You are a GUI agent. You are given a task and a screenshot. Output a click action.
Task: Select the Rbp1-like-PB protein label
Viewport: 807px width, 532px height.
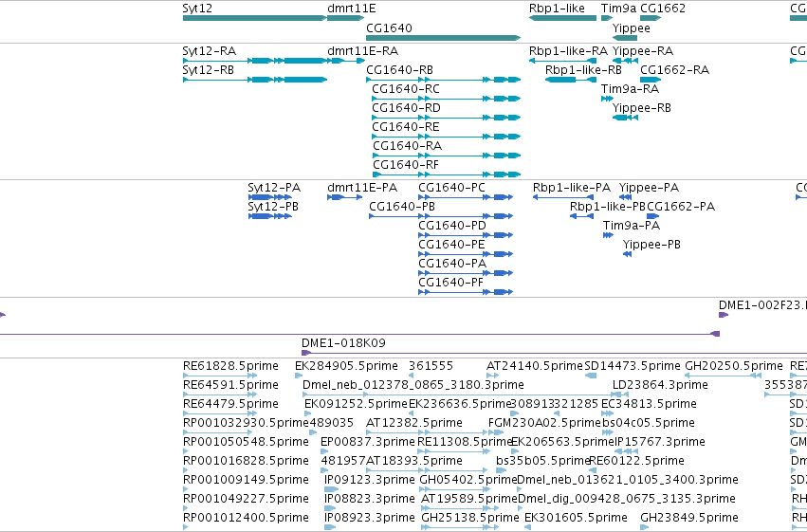point(608,207)
